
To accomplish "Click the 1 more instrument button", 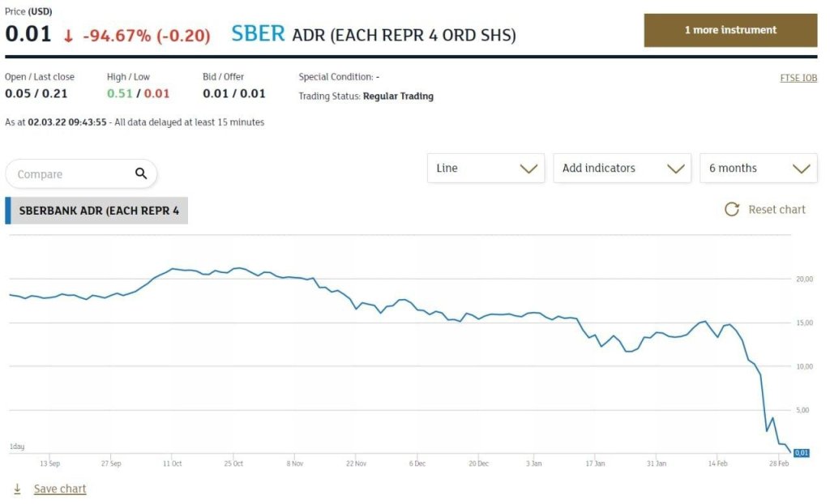I will pos(730,30).
